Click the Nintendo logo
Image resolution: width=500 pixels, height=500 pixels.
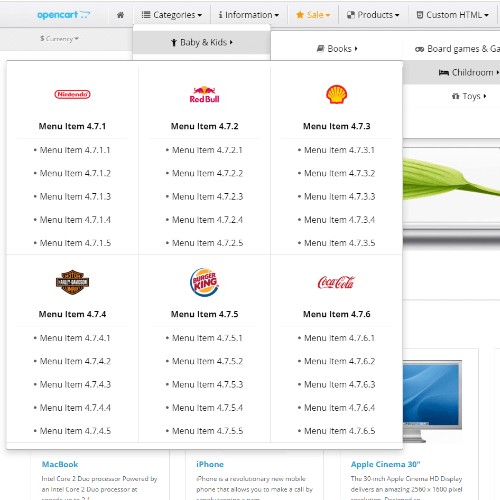72,94
